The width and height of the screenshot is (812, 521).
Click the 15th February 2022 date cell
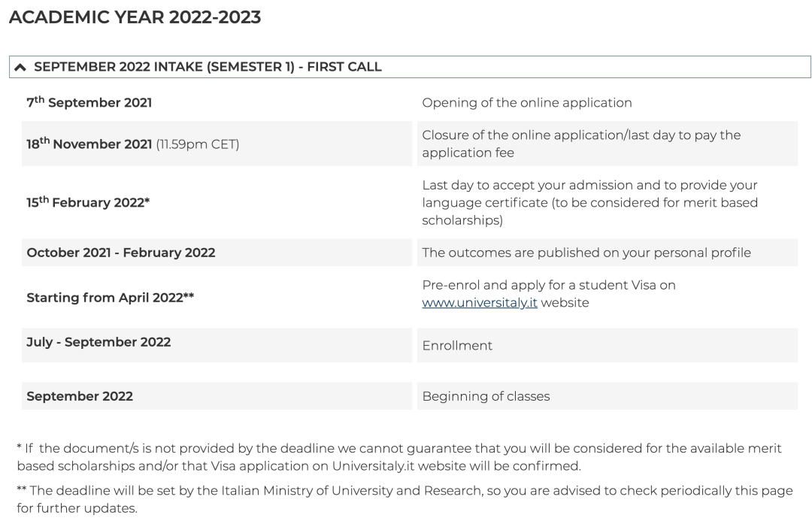click(89, 202)
